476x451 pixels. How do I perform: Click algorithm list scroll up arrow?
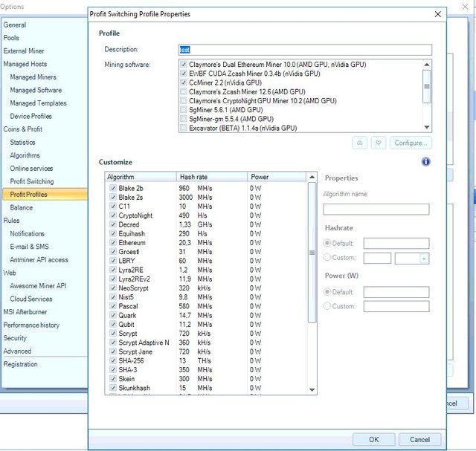(312, 177)
